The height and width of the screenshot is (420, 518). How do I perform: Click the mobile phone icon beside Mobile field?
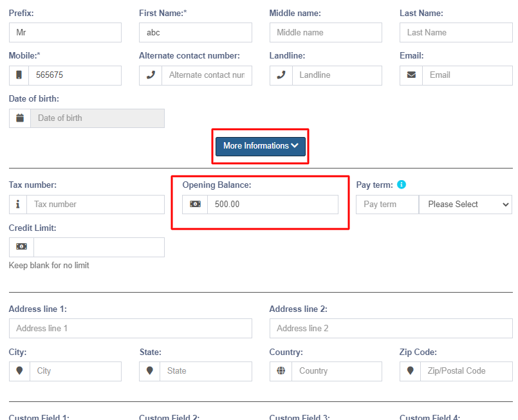[x=19, y=75]
